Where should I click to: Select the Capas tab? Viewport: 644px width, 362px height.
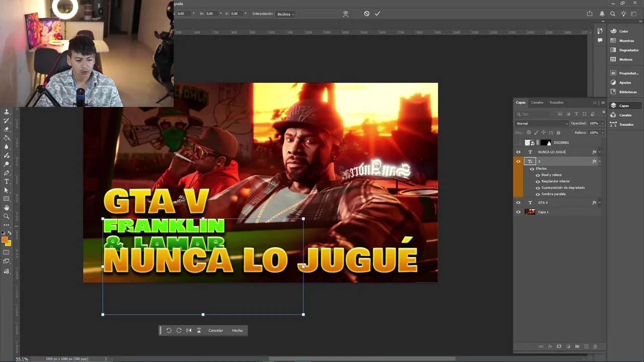point(521,103)
